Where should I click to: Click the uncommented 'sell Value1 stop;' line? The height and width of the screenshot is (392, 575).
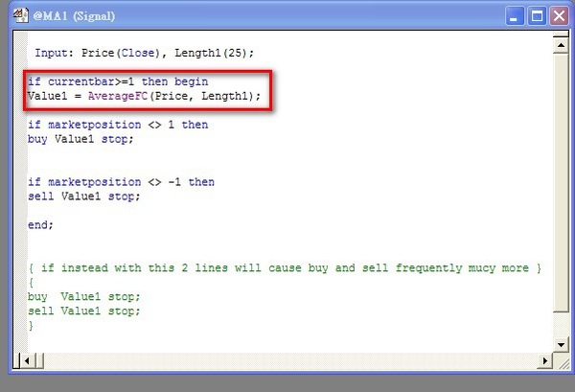click(84, 196)
